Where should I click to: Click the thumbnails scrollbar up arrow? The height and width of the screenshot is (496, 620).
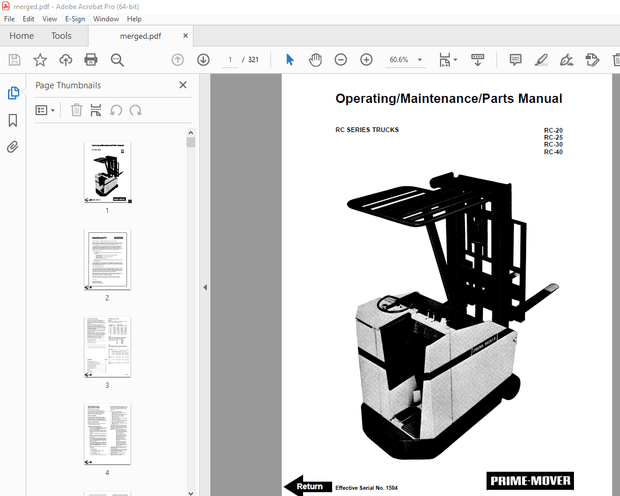[x=191, y=132]
